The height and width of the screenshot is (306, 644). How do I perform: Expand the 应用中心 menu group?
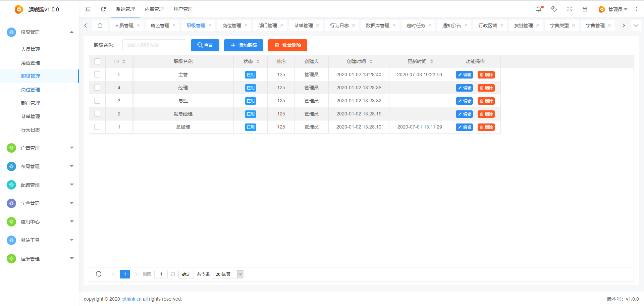[x=72, y=221]
